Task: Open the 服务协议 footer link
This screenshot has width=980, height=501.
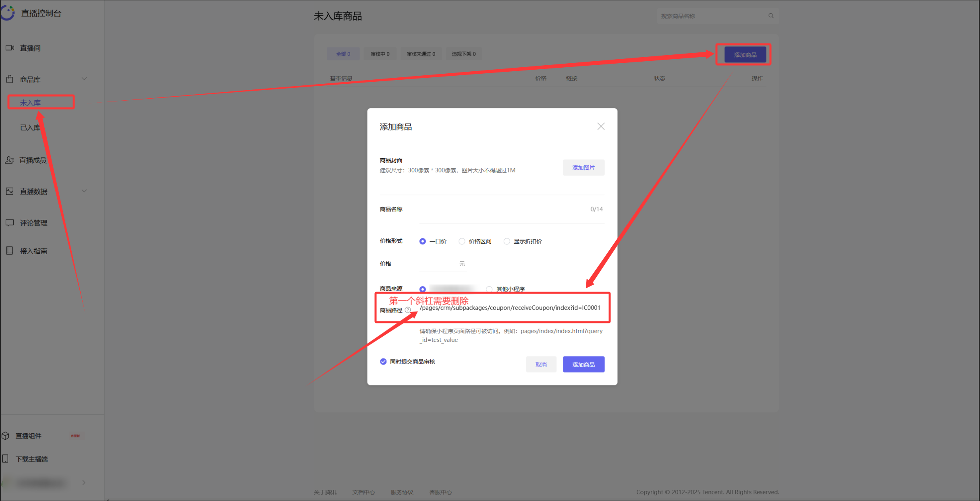Action: tap(402, 492)
